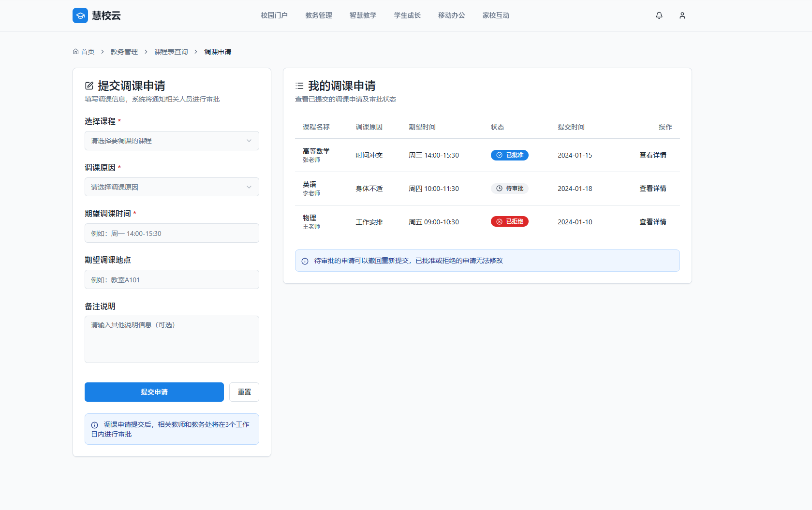
Task: Click the 待审批 status badge
Action: tap(510, 189)
